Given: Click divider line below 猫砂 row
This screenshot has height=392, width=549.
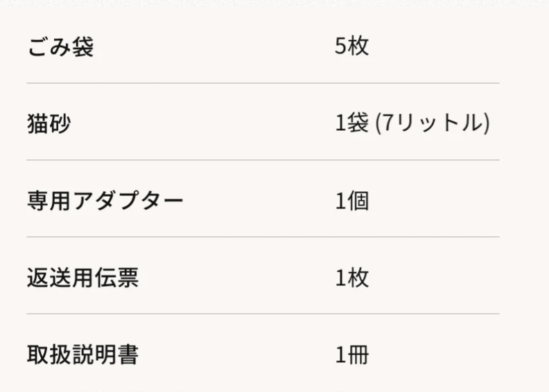Looking at the screenshot, I should pos(263,160).
